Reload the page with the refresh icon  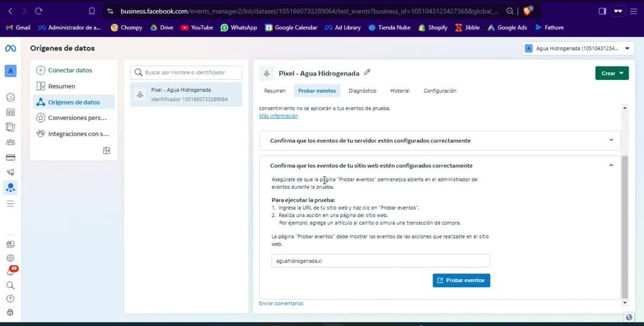(x=38, y=11)
